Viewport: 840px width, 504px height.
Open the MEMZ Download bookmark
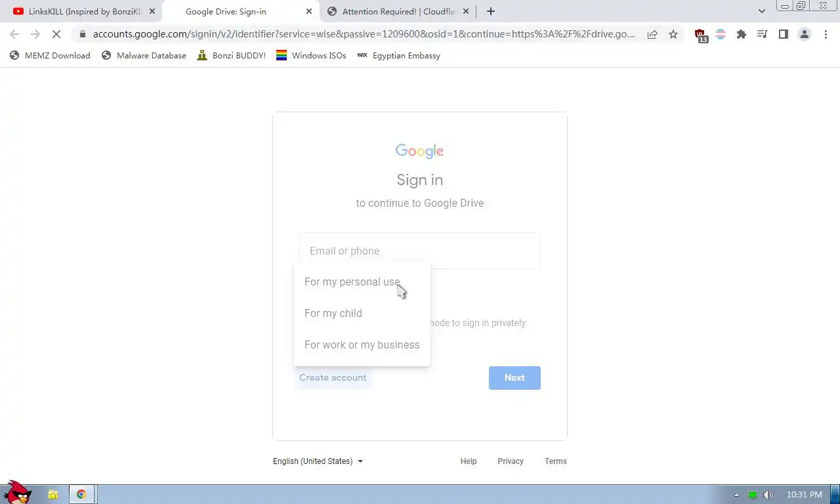(x=50, y=55)
